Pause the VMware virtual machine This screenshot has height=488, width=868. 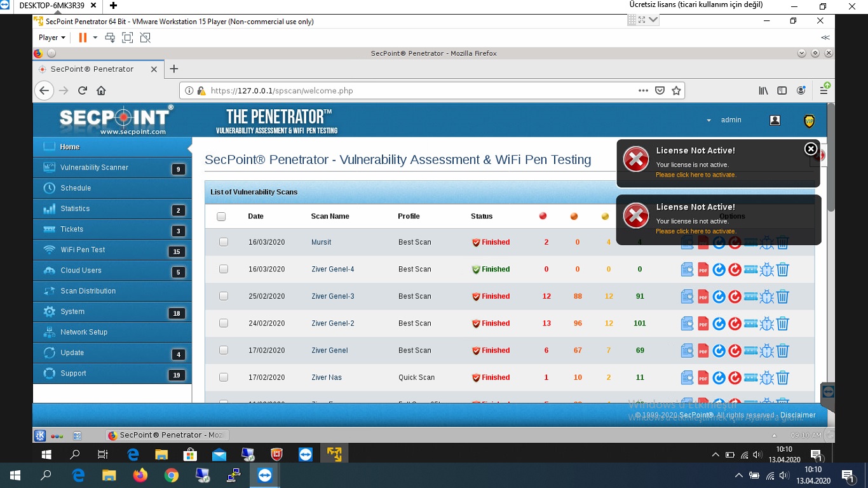point(83,37)
